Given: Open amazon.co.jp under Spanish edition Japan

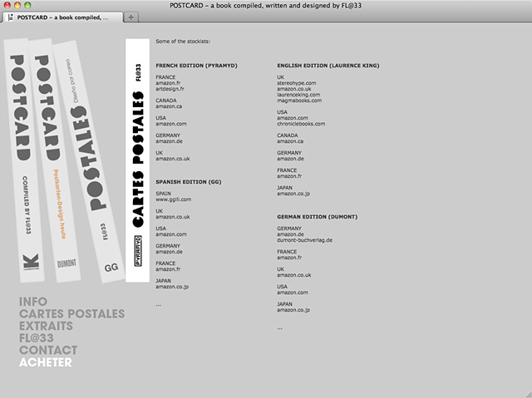Looking at the screenshot, I should (172, 287).
